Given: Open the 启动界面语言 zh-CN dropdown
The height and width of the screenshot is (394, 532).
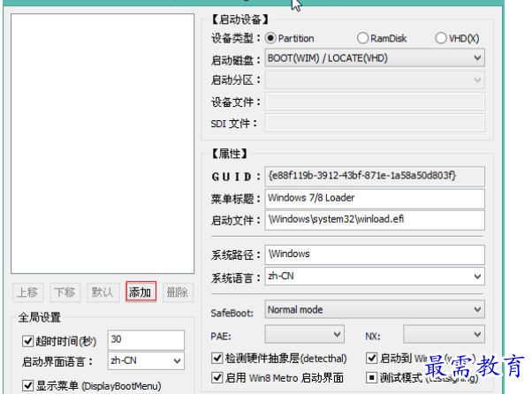Looking at the screenshot, I should [x=146, y=360].
